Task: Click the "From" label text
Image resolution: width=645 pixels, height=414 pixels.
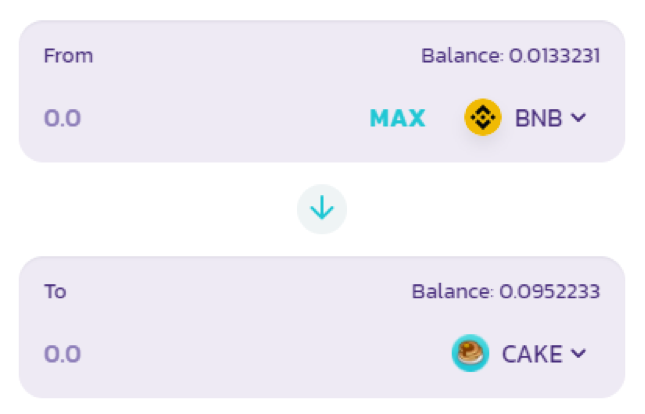Action: point(68,56)
